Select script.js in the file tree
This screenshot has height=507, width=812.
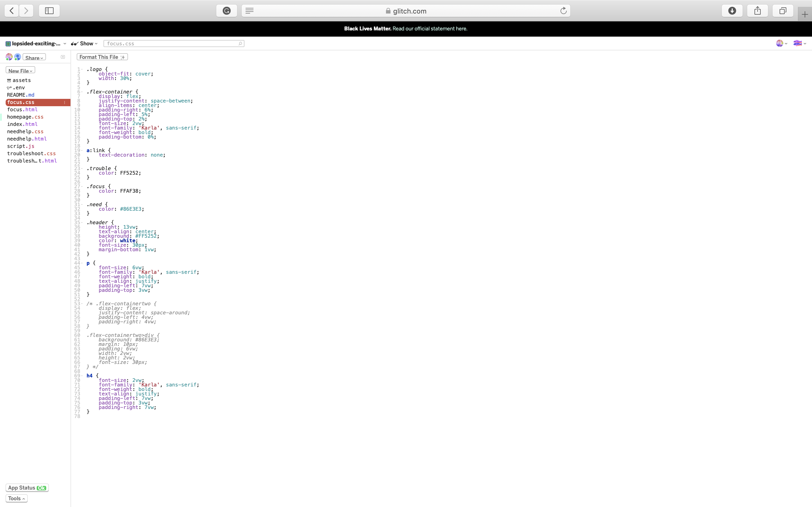(x=21, y=146)
